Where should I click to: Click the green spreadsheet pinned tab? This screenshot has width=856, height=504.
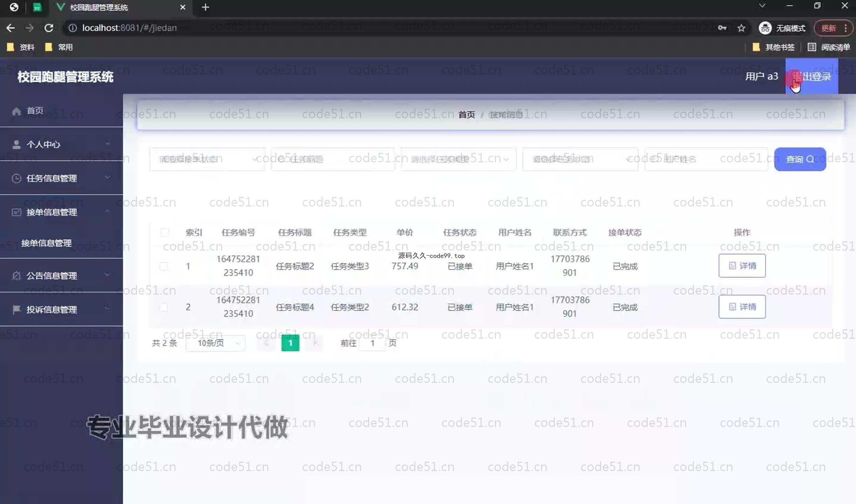click(37, 7)
